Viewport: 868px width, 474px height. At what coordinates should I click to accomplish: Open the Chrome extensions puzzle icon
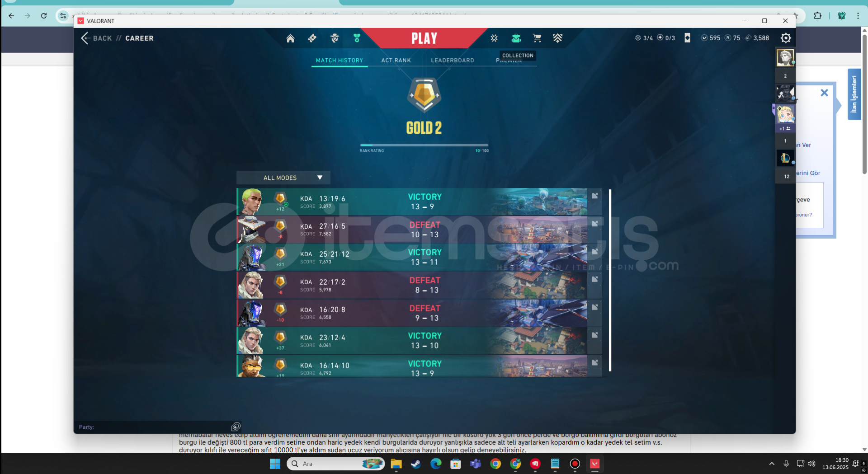(817, 16)
